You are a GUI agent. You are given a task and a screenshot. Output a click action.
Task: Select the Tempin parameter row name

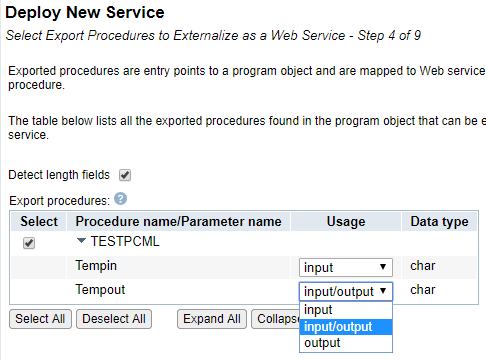click(x=96, y=266)
